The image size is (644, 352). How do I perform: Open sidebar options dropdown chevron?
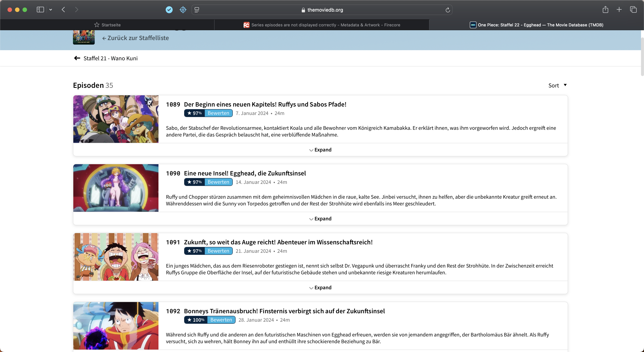coord(51,10)
